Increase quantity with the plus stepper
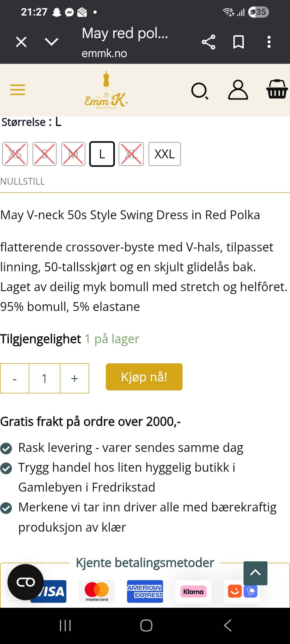290x644 pixels. pyautogui.click(x=74, y=378)
